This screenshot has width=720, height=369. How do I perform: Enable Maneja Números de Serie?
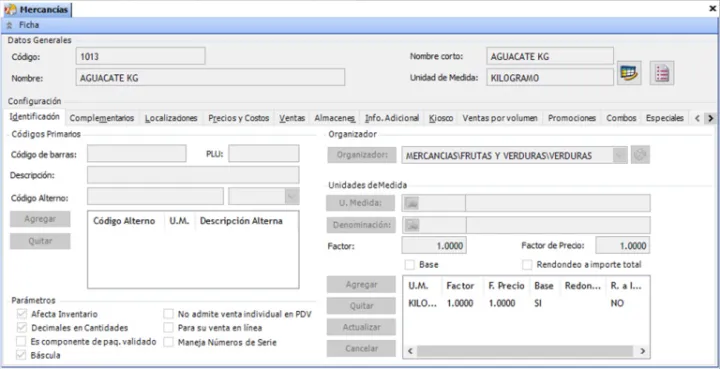point(169,342)
